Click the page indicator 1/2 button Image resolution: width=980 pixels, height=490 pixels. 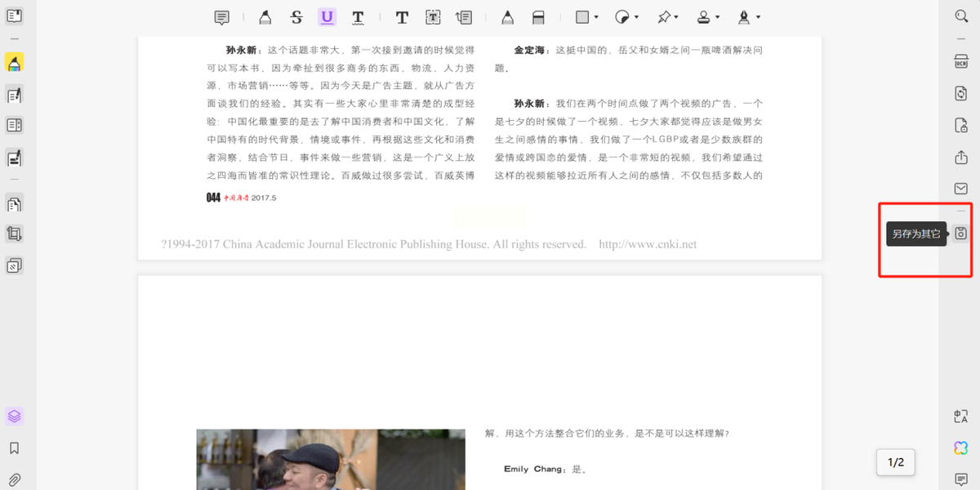pos(895,462)
